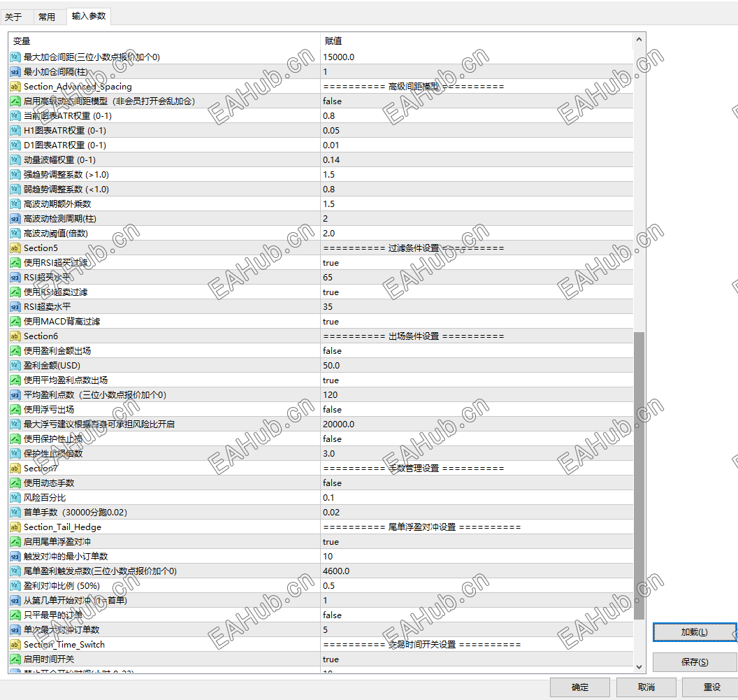
Task: Click the scrollbar down arrow
Action: coord(638,666)
